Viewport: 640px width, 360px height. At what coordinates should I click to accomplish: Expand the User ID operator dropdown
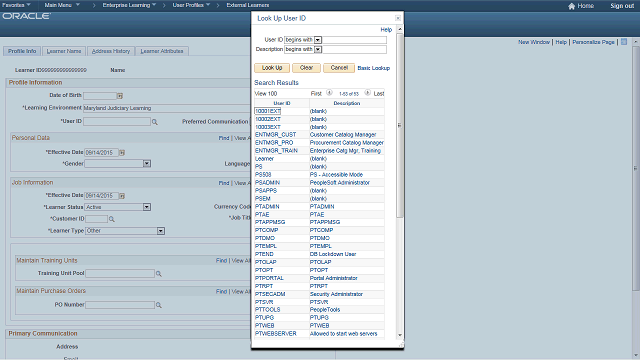pyautogui.click(x=318, y=40)
